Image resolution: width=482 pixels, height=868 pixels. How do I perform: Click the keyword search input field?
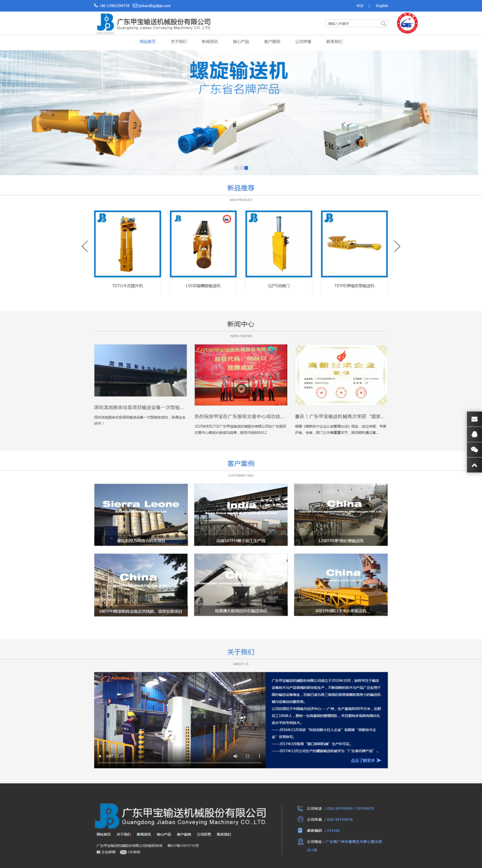pyautogui.click(x=352, y=24)
